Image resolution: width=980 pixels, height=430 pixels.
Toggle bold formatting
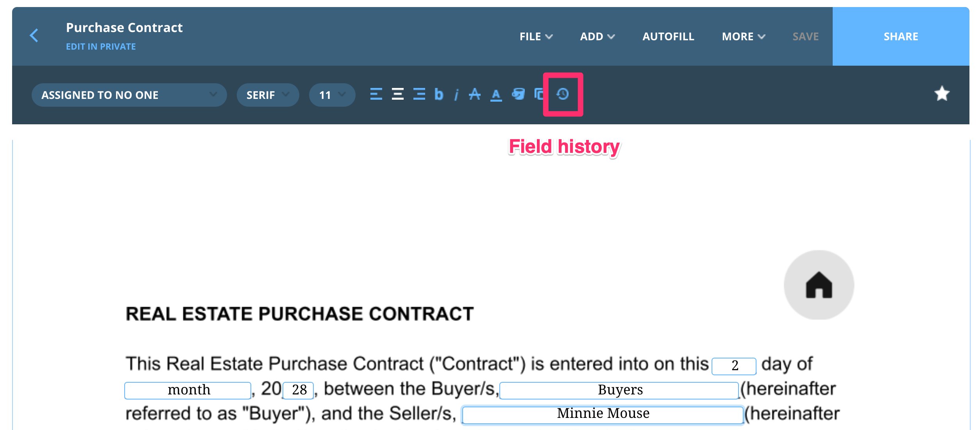(x=438, y=94)
